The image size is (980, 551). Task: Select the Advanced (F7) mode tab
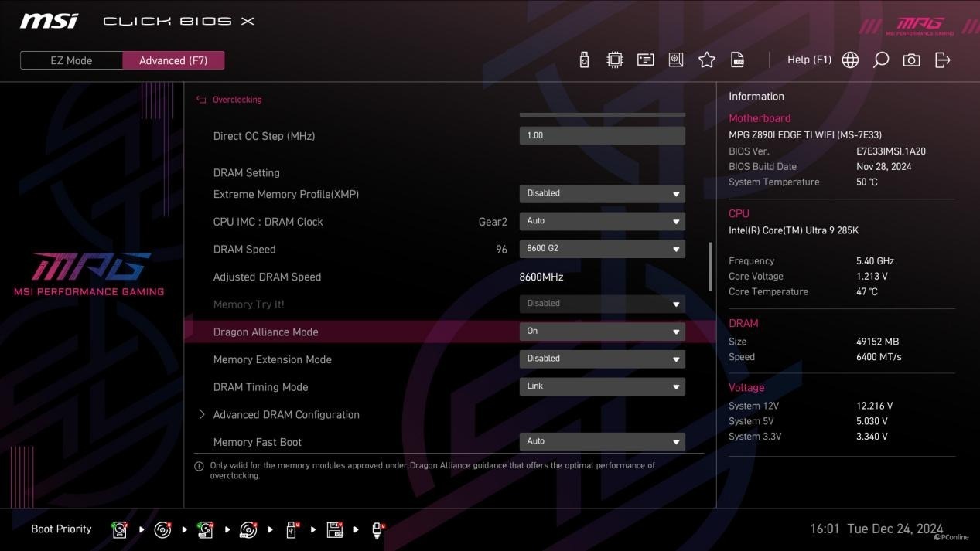click(x=173, y=60)
